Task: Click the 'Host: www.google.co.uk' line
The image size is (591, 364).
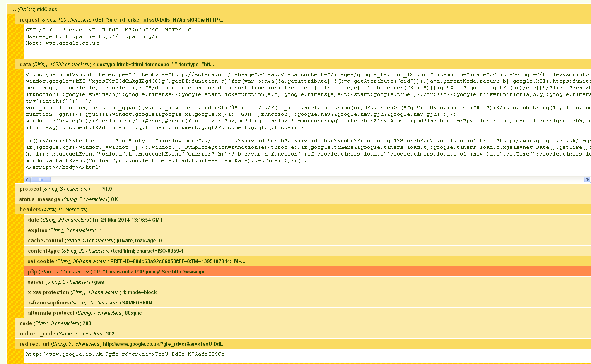Action: pyautogui.click(x=62, y=43)
